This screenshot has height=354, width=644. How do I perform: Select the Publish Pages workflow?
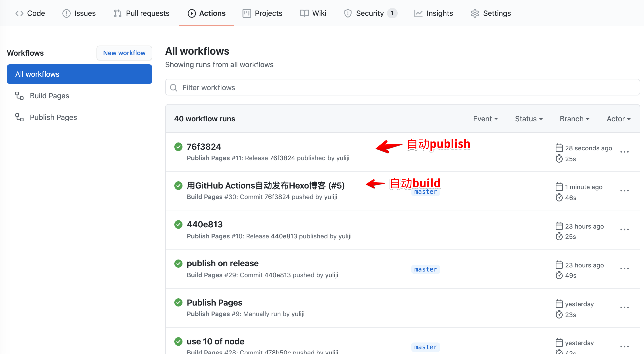tap(53, 117)
